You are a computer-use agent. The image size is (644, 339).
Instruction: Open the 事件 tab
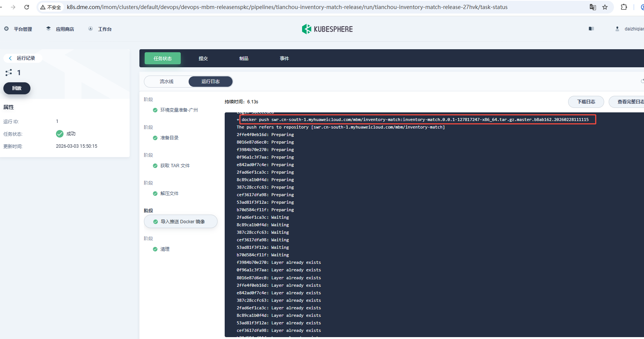point(284,58)
